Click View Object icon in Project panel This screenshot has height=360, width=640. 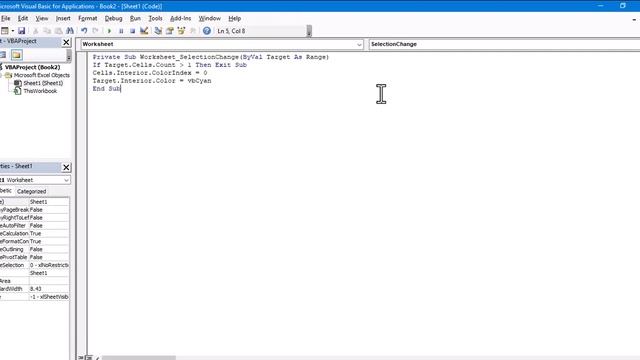click(3, 55)
